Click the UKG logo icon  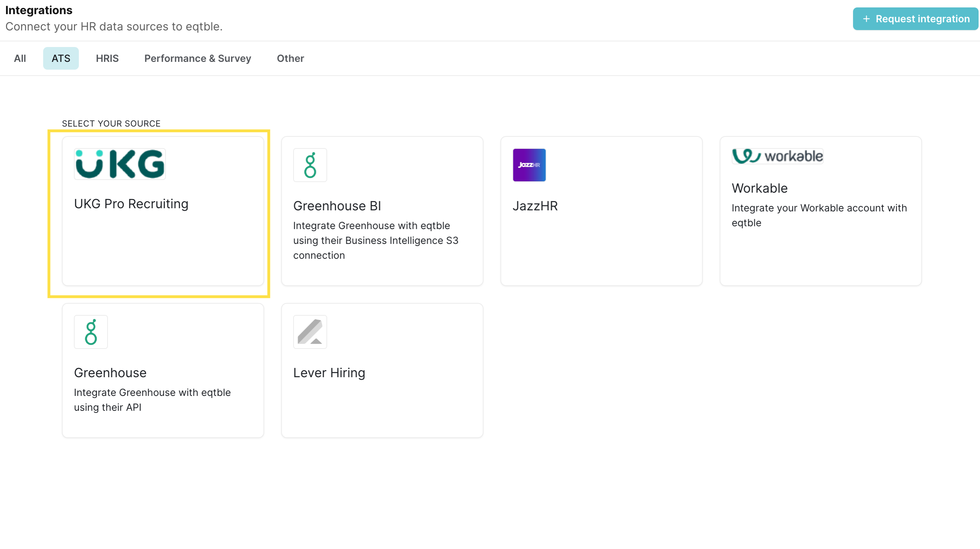click(120, 164)
